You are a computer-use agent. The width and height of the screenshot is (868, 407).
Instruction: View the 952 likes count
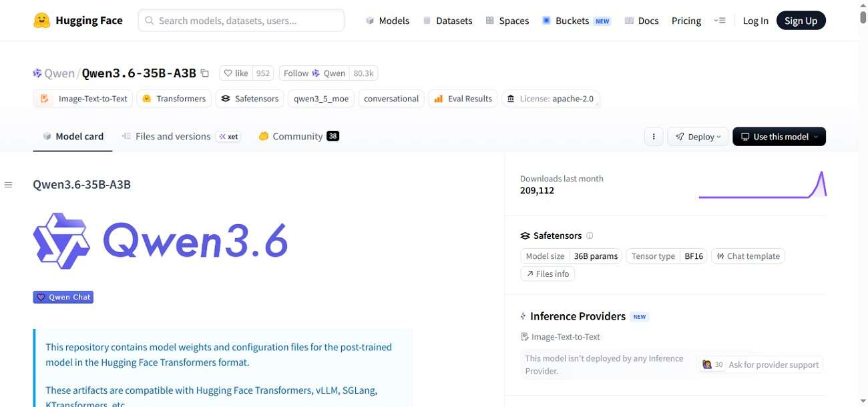263,73
